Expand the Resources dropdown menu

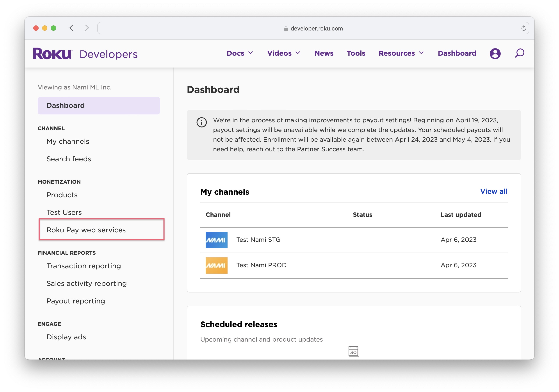click(x=401, y=53)
